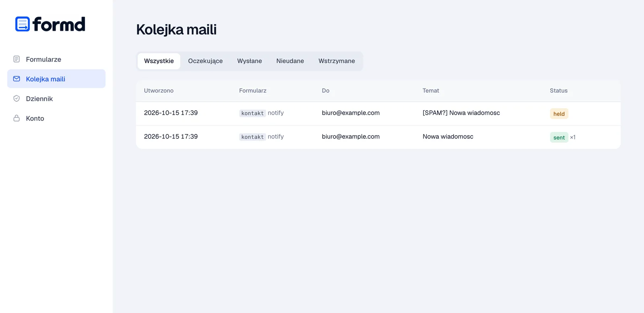Viewport: 644px width, 313px height.
Task: Click the Formularze sidebar icon
Action: coord(17,59)
